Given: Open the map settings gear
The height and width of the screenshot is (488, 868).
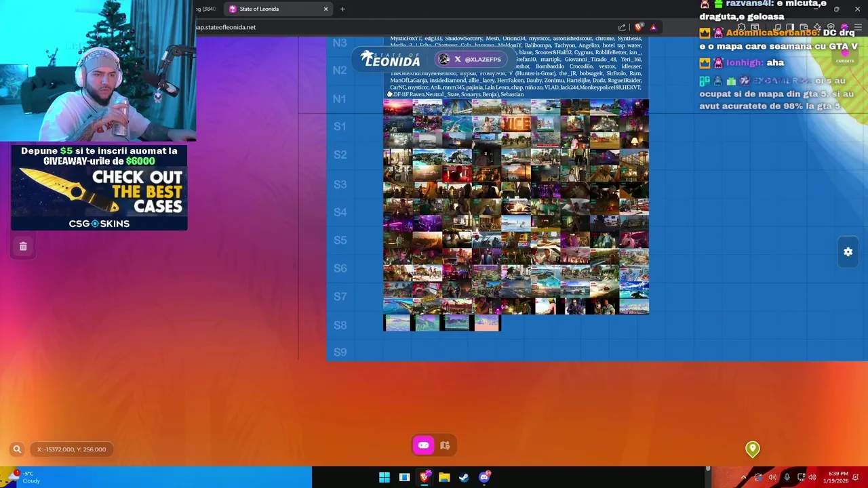Looking at the screenshot, I should point(848,252).
